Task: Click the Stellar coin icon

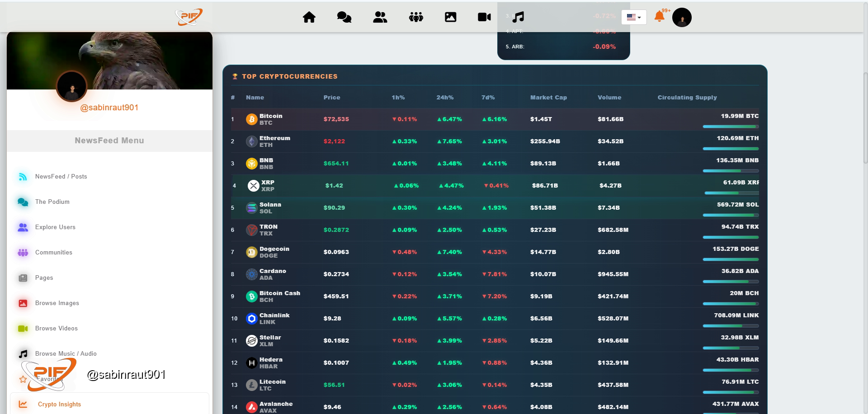Action: (251, 341)
